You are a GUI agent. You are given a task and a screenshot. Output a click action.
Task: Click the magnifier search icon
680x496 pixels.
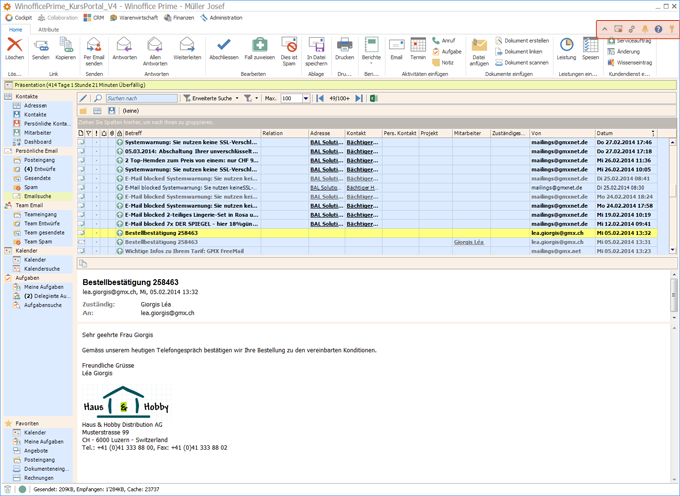(98, 98)
